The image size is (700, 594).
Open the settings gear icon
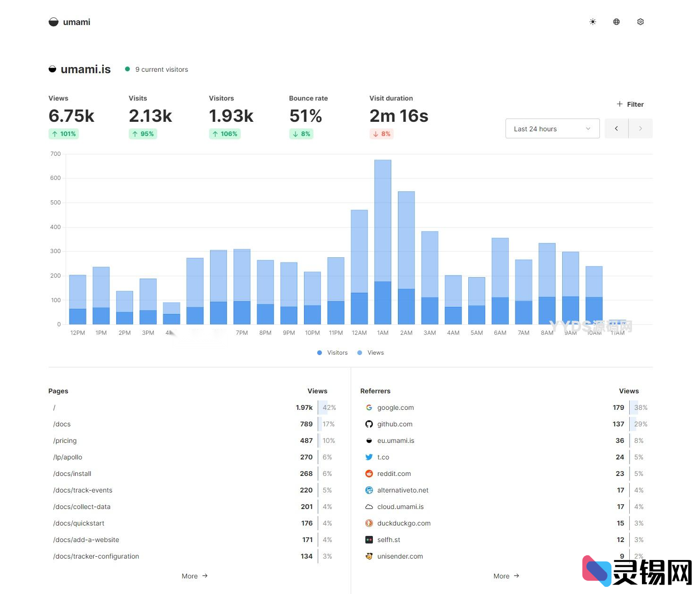[641, 22]
